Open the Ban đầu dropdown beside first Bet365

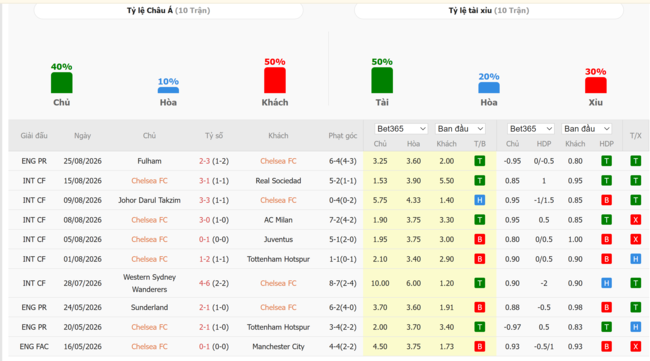(460, 129)
